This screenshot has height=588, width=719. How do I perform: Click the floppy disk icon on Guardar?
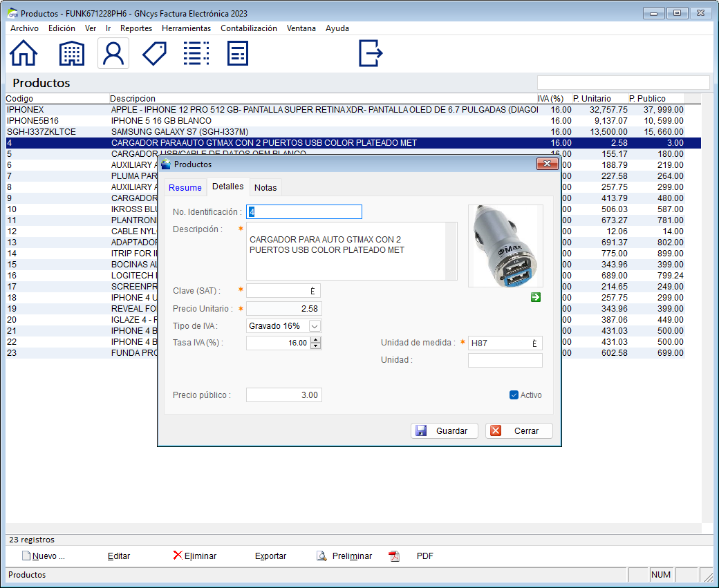(420, 430)
